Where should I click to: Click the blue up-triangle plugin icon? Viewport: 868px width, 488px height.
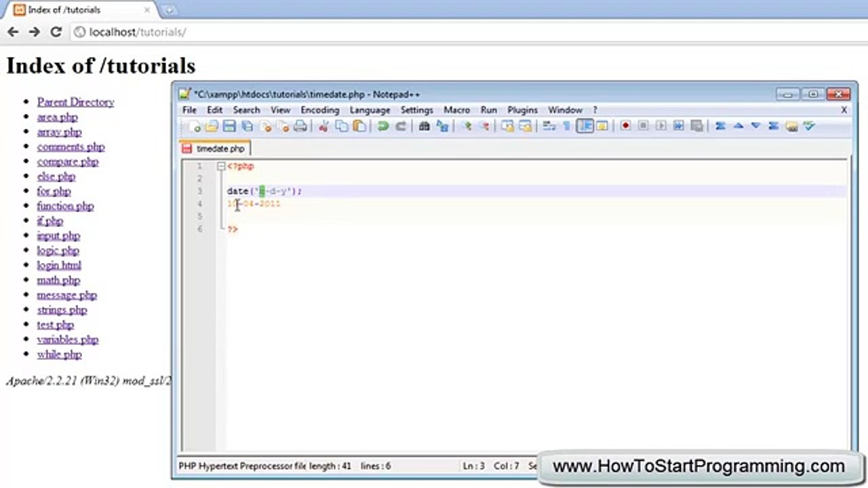(738, 126)
